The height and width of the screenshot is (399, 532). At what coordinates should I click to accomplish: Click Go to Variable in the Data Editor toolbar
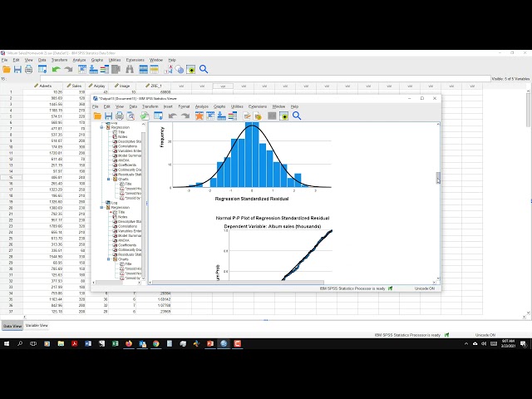tap(93, 70)
